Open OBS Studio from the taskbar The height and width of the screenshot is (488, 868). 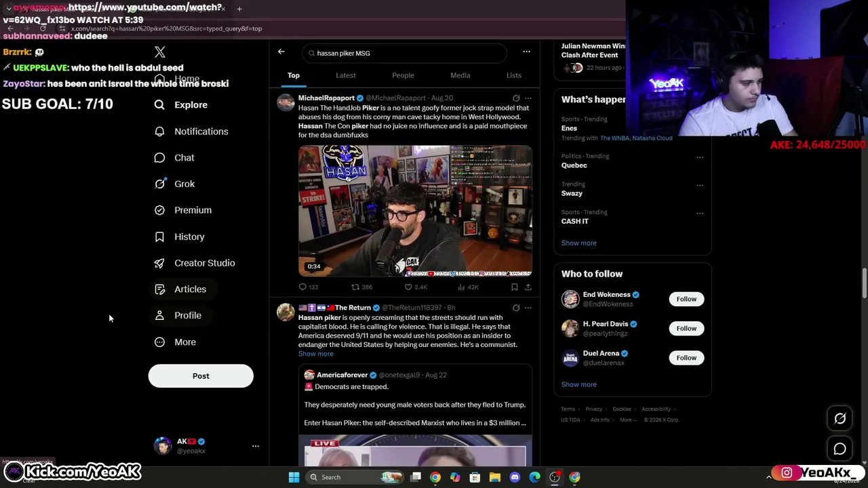tap(555, 477)
